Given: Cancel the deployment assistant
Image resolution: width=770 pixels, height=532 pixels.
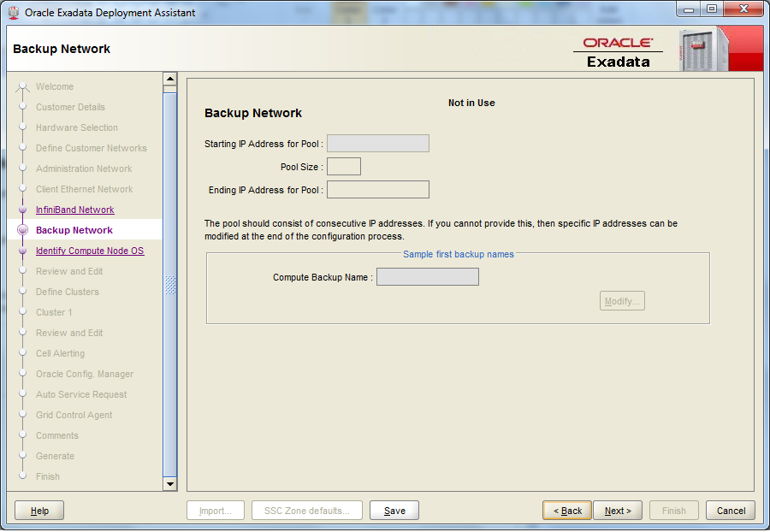Looking at the screenshot, I should pos(731,511).
